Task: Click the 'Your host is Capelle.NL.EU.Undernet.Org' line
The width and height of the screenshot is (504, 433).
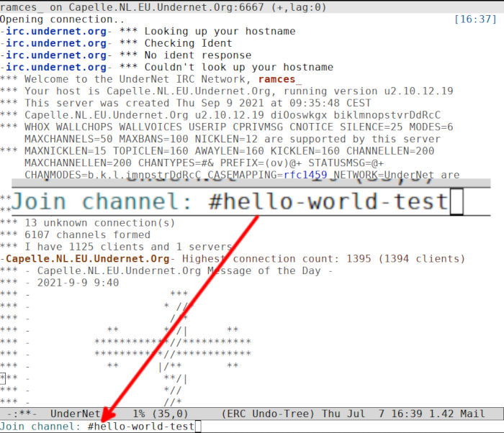Action: click(x=227, y=91)
